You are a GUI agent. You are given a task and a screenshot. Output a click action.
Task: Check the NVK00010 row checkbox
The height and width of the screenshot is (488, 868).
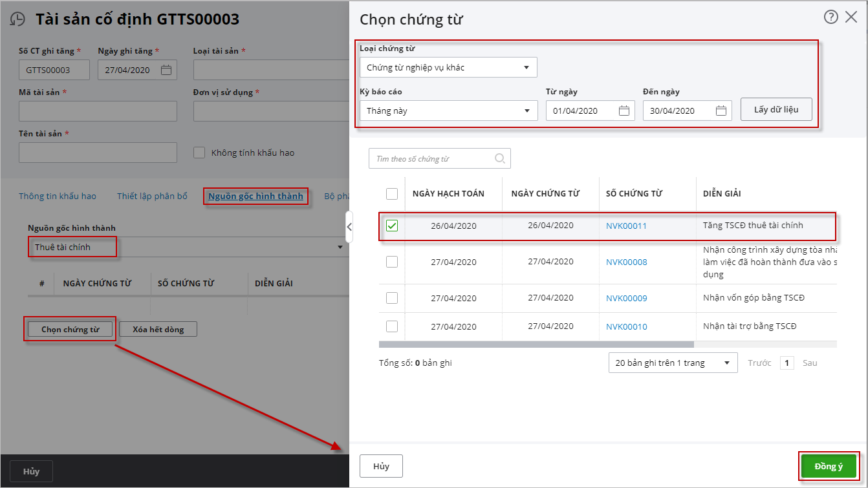pos(392,326)
